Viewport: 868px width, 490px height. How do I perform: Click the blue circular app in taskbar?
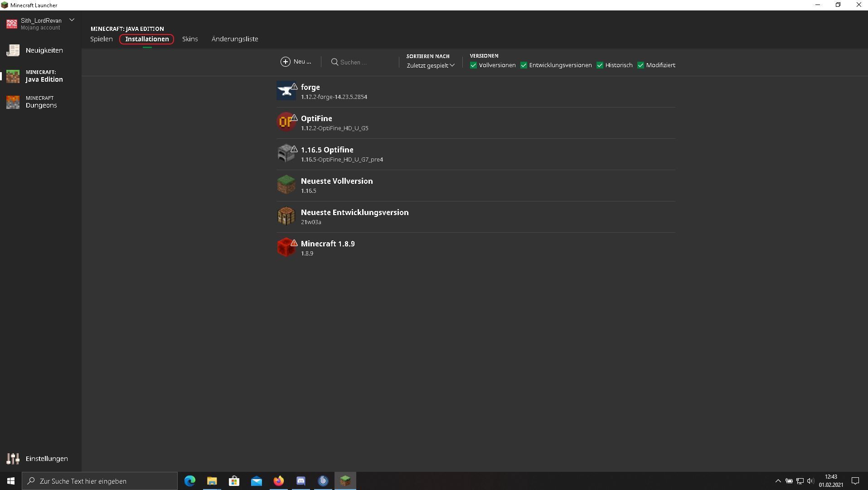[323, 481]
